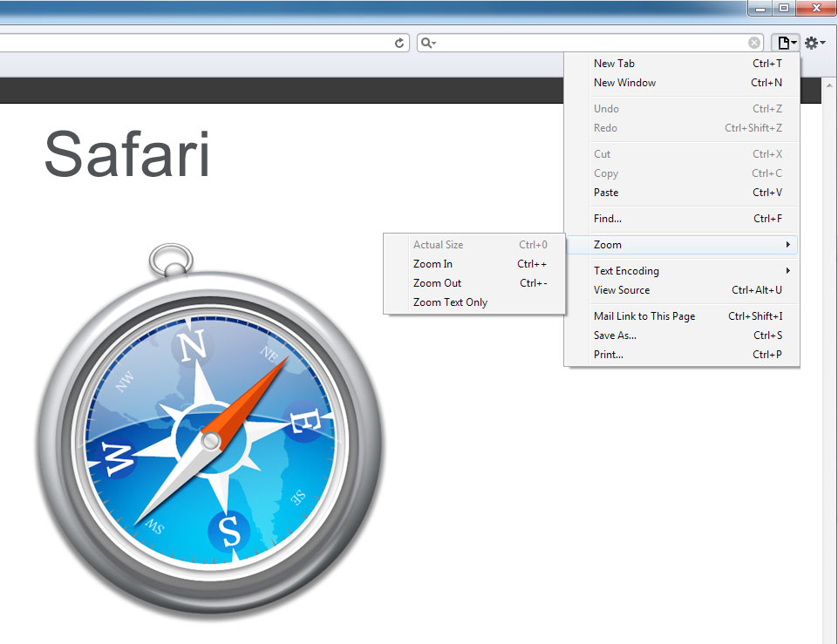Expand the Zoom submenu arrow
Image resolution: width=838 pixels, height=644 pixels.
pyautogui.click(x=787, y=245)
